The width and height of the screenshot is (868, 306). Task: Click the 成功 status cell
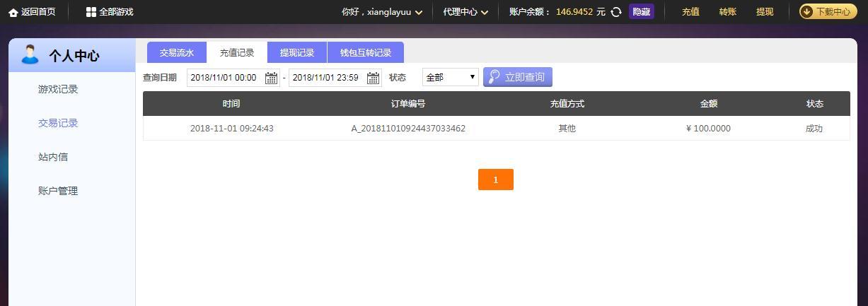coord(814,129)
